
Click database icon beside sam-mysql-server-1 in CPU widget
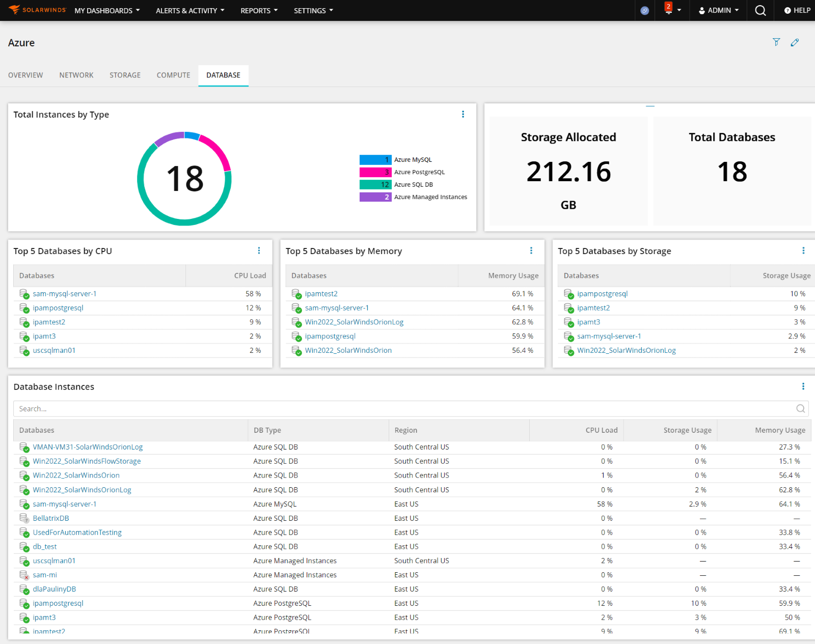point(24,294)
